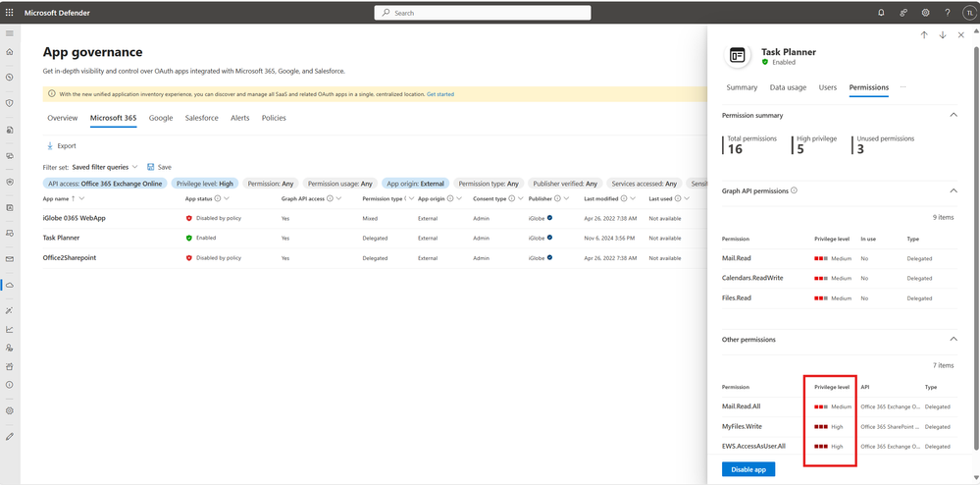Click info icon next to Last modified header
This screenshot has width=980, height=485.
624,198
